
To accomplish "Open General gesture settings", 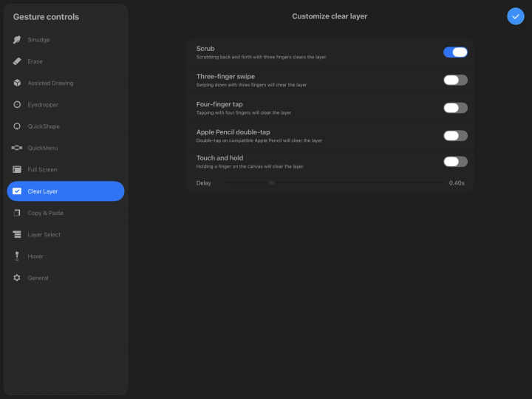I will click(66, 278).
